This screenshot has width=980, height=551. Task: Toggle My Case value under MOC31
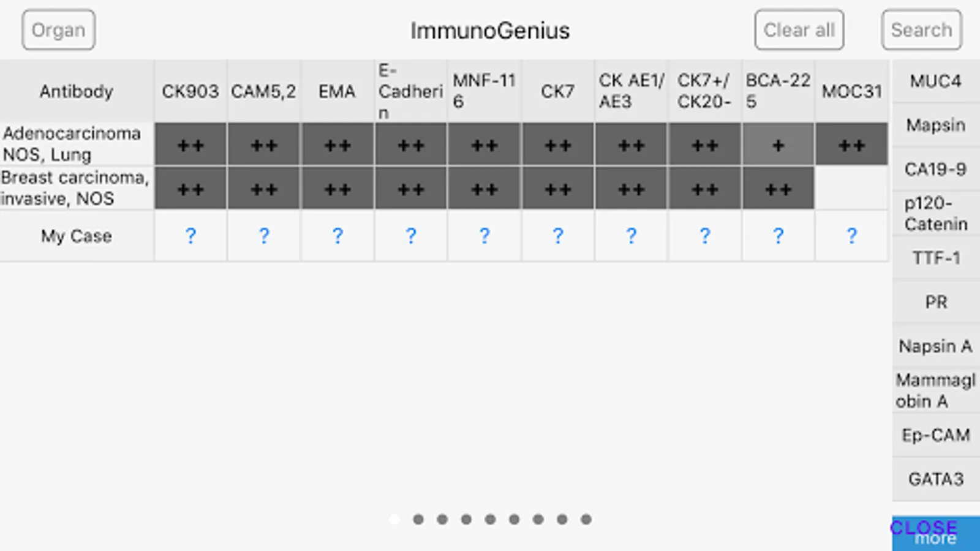pos(851,236)
